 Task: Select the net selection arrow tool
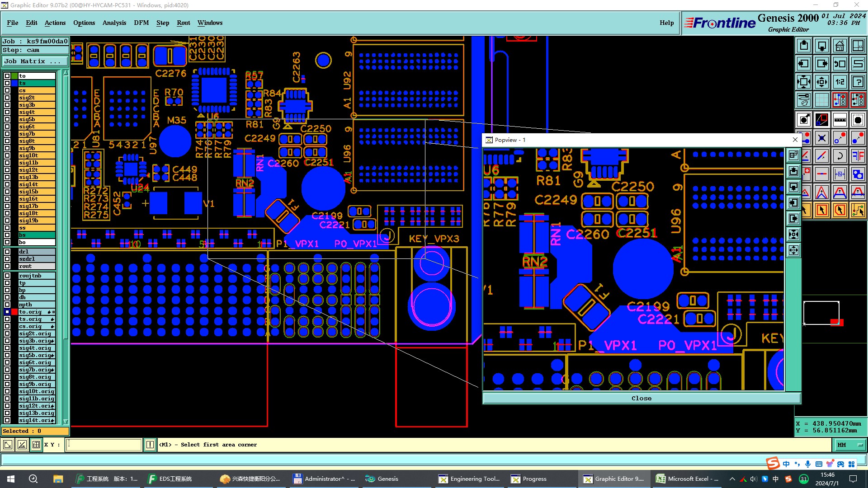(x=858, y=210)
